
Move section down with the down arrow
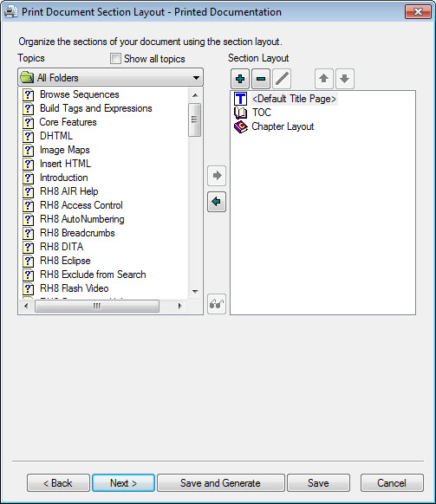pos(345,79)
